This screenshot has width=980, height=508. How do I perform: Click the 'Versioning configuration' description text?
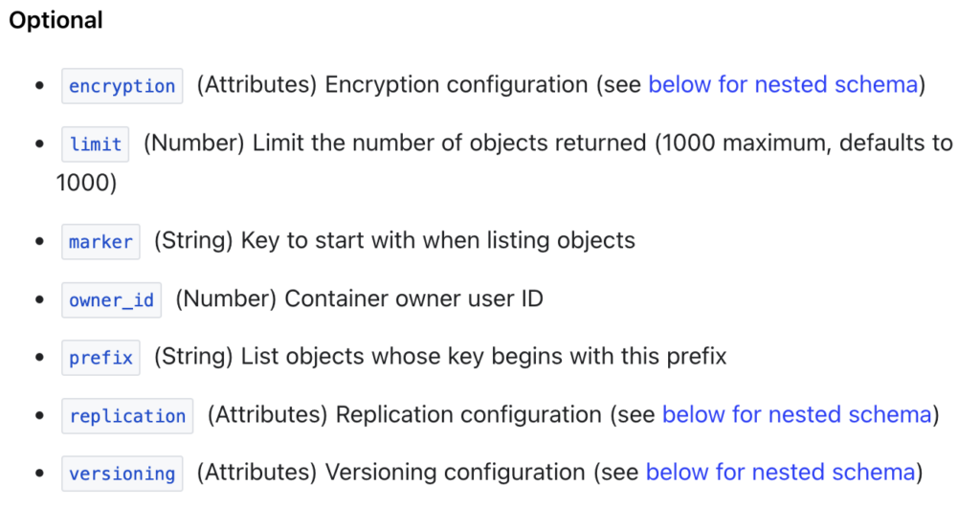[455, 473]
